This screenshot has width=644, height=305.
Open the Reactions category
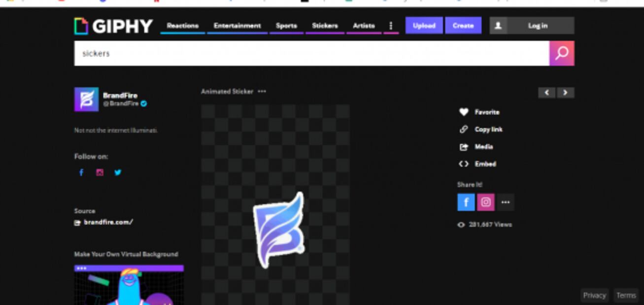182,26
